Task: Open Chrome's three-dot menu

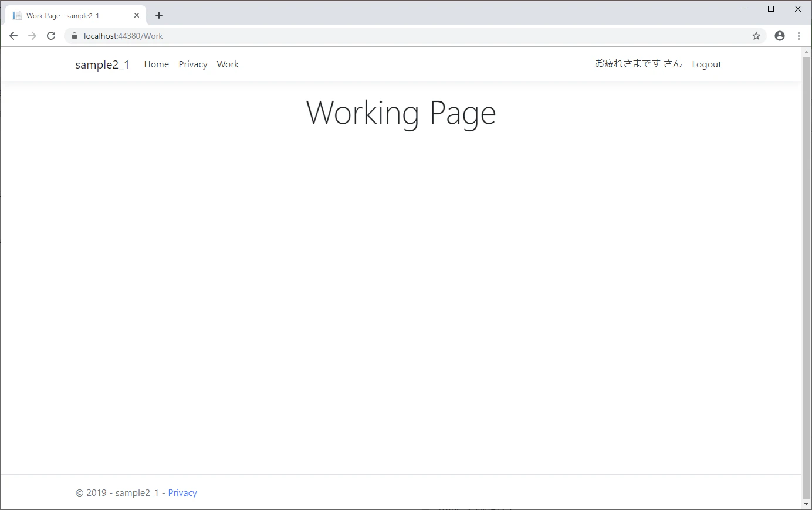Action: tap(799, 36)
